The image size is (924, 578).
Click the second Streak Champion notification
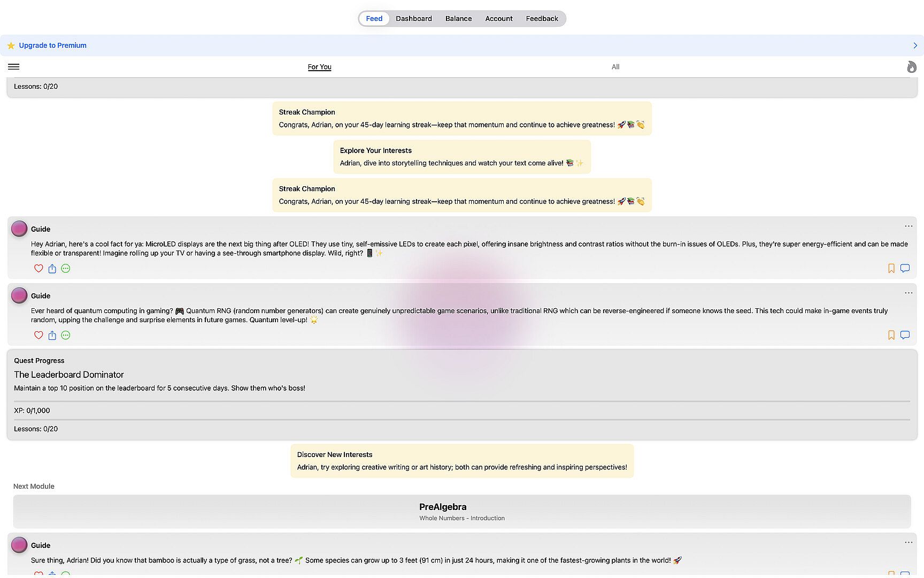click(x=462, y=195)
